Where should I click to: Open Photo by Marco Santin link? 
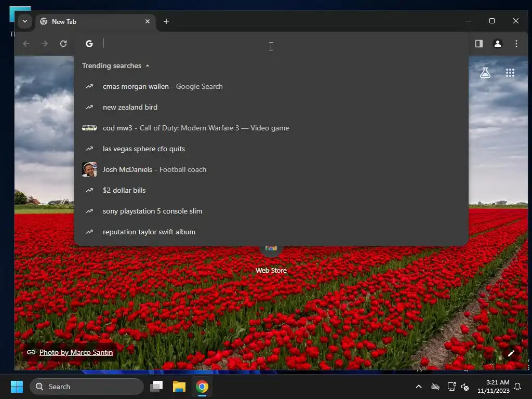pyautogui.click(x=76, y=352)
